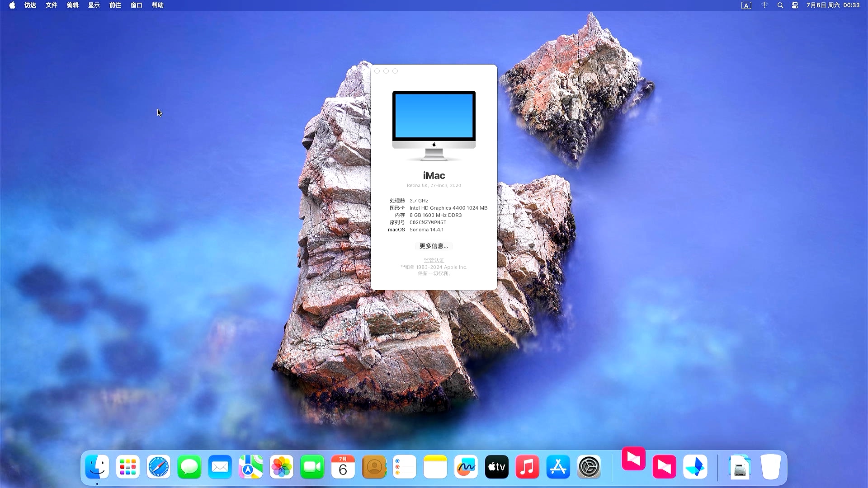
Task: Launch FaceTime from the Dock
Action: point(312,467)
